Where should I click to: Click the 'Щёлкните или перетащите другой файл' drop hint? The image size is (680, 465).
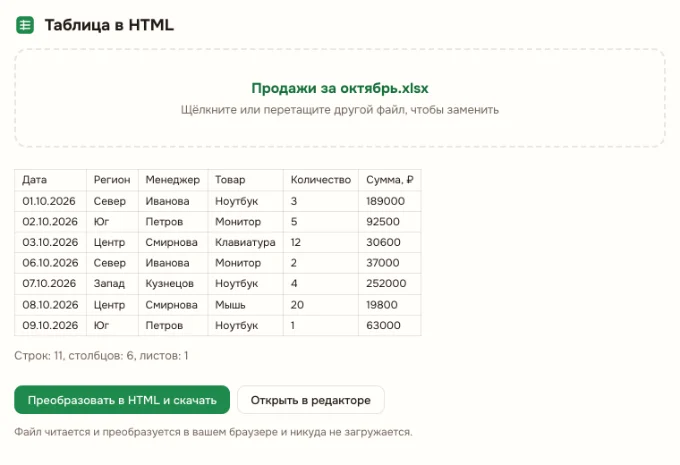pos(340,110)
